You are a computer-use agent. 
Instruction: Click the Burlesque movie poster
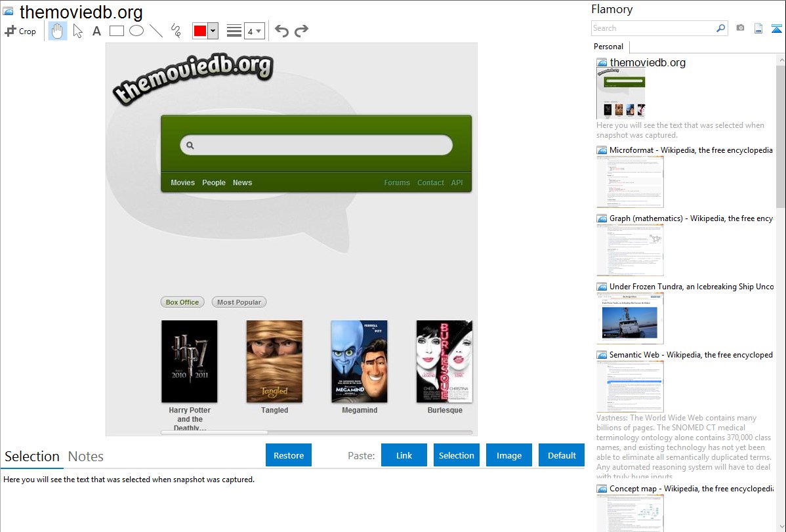point(444,361)
